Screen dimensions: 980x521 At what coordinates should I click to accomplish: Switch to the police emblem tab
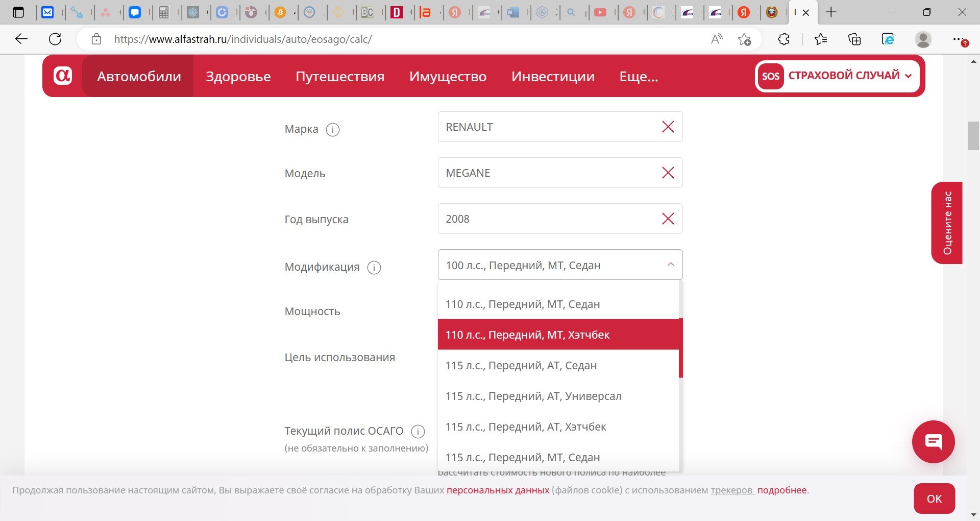point(772,12)
